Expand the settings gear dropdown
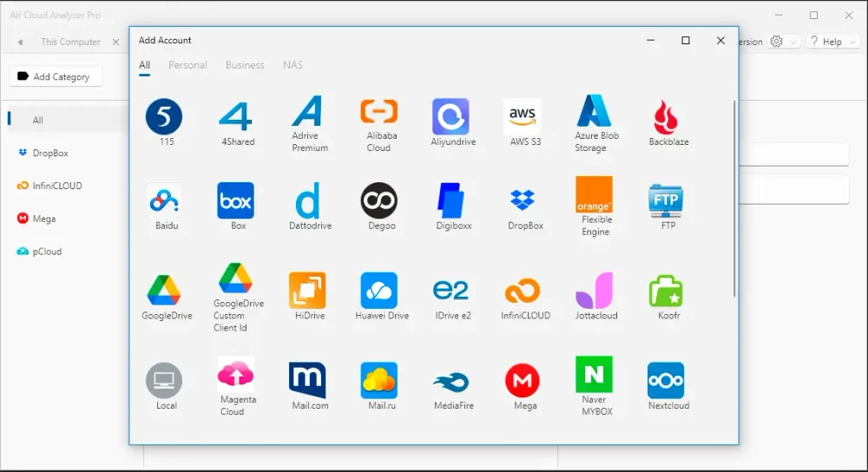Image resolution: width=868 pixels, height=472 pixels. 782,42
